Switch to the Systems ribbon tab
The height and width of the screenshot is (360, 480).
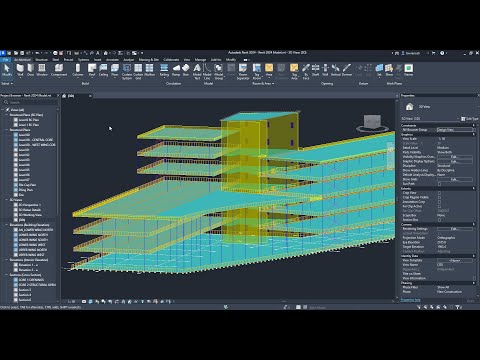(83, 60)
